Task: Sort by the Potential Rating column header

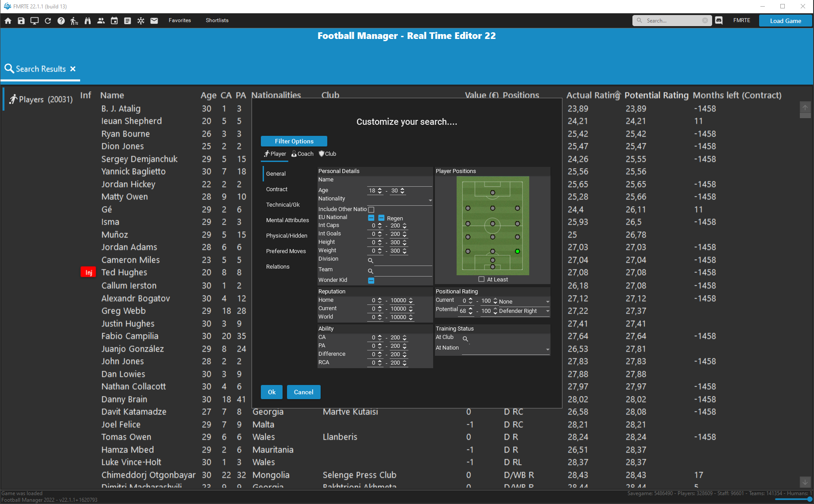Action: point(656,95)
